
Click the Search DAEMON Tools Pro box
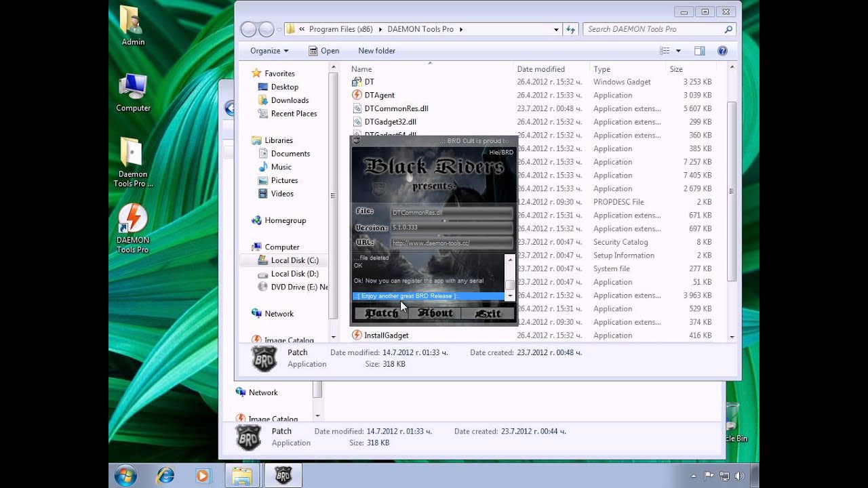(x=659, y=29)
